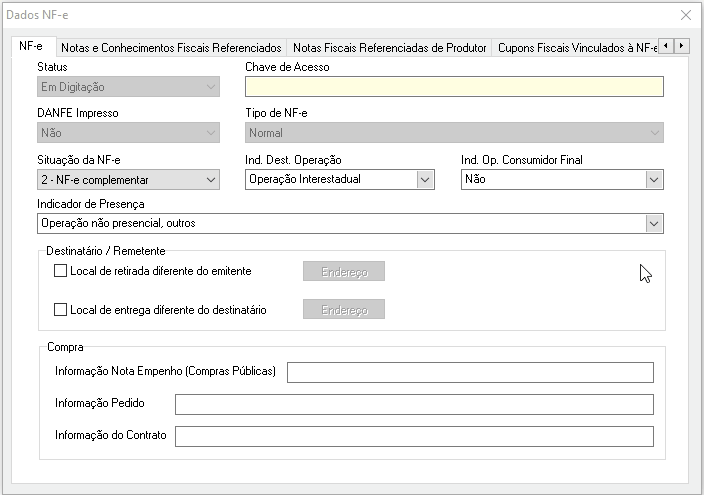Click the Chave de Acesso field

454,87
